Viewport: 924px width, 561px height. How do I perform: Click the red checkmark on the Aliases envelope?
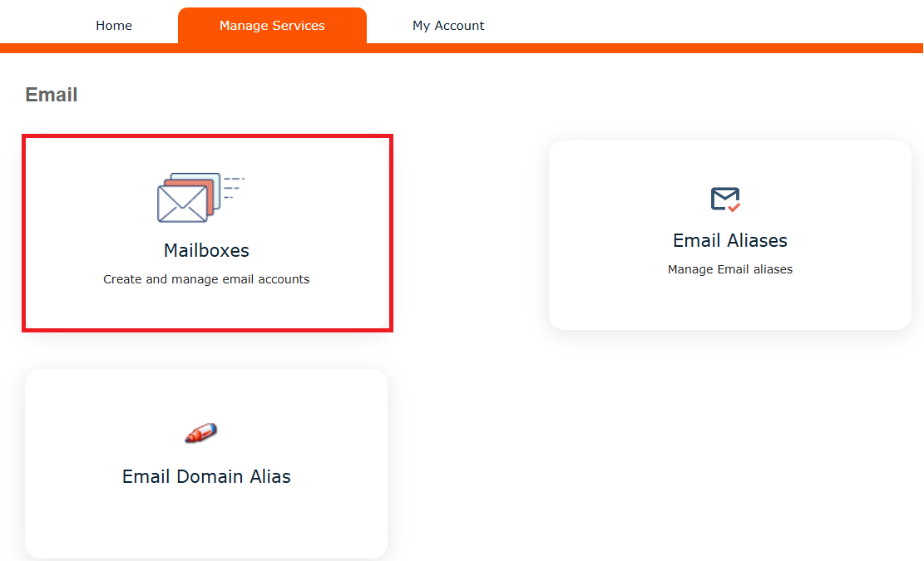pos(734,206)
